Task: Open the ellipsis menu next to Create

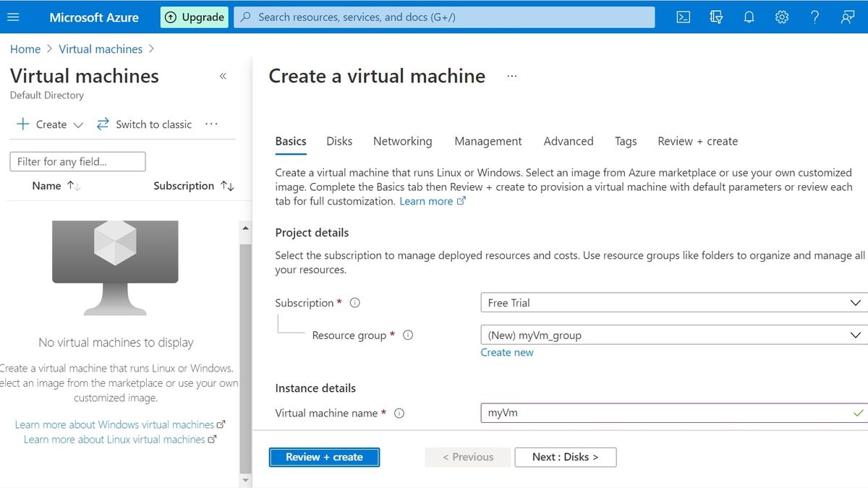Action: [211, 124]
